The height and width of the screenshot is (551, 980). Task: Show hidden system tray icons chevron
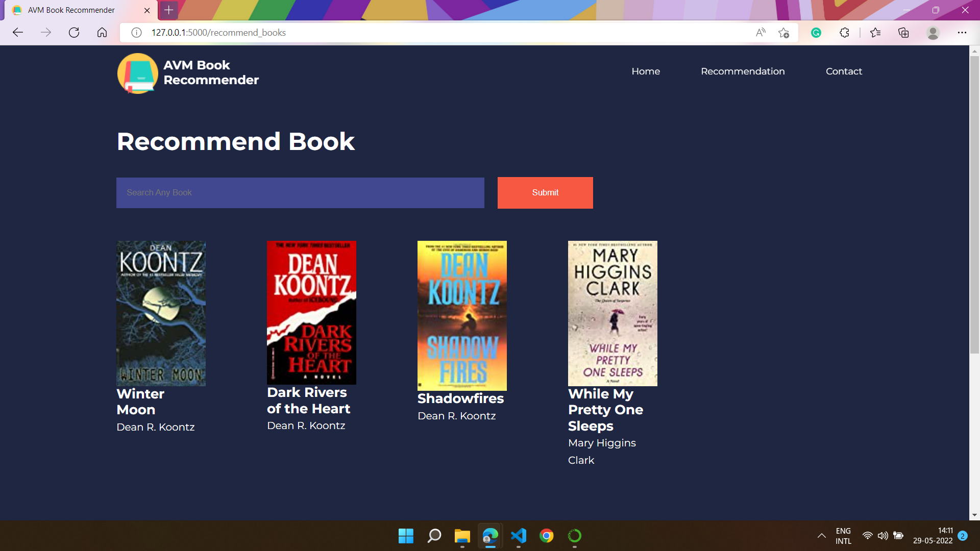[821, 536]
